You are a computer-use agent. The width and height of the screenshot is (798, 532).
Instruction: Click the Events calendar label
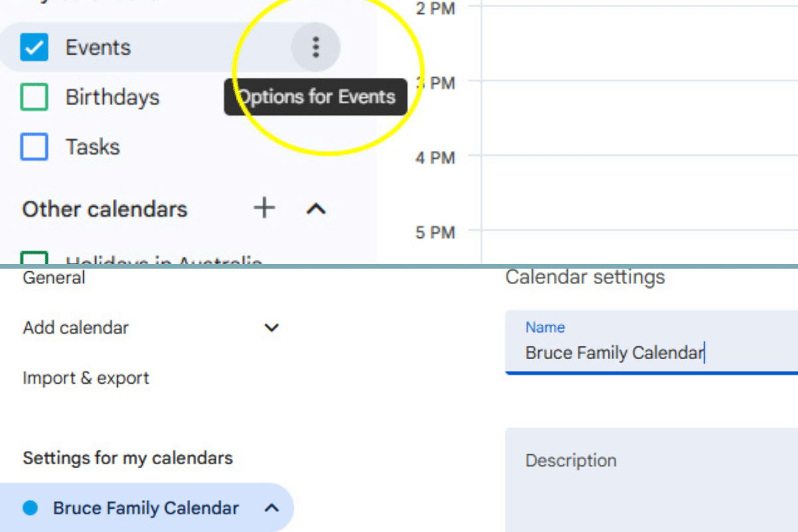[97, 47]
